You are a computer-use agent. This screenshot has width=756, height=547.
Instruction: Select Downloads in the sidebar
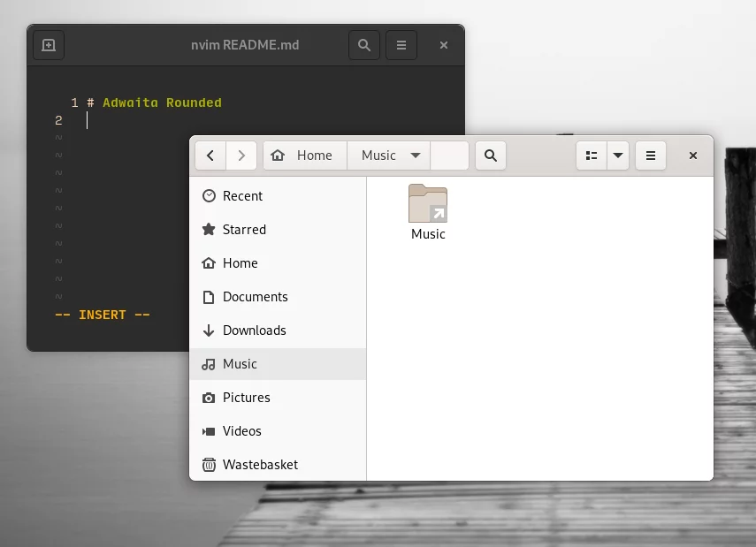tap(254, 330)
